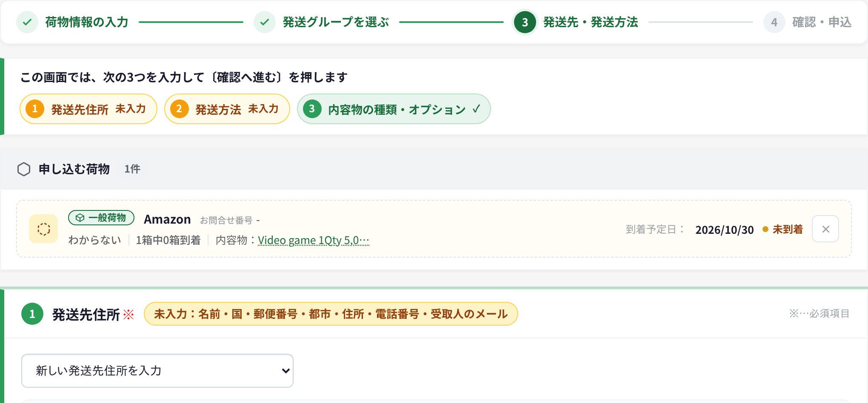Click the checkmark icon for 発送グループを選ぶ step
The height and width of the screenshot is (403, 868).
[x=265, y=22]
